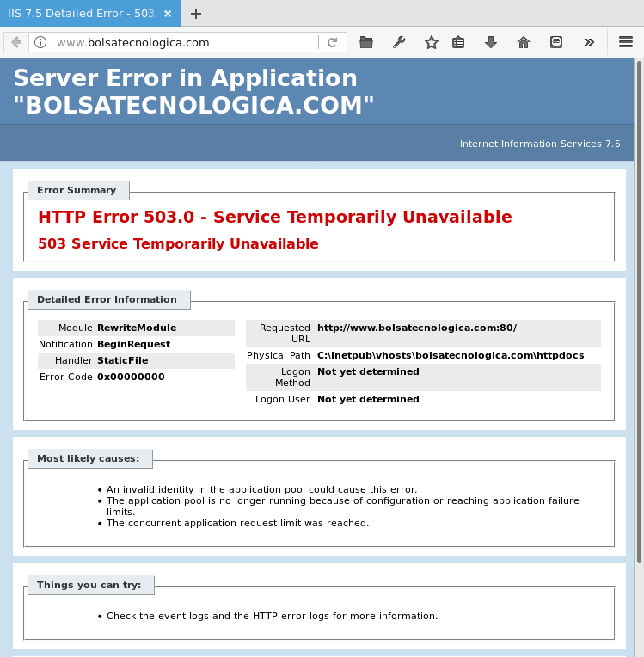Click the browser back arrow button

click(x=16, y=42)
